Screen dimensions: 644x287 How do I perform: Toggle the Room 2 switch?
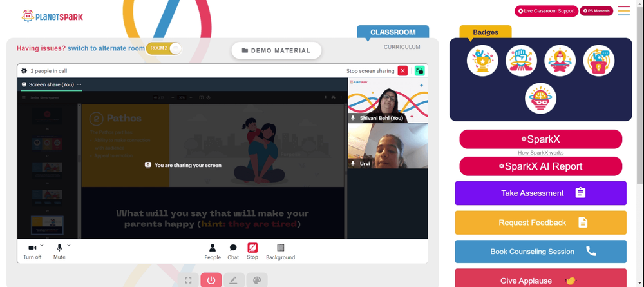click(164, 48)
